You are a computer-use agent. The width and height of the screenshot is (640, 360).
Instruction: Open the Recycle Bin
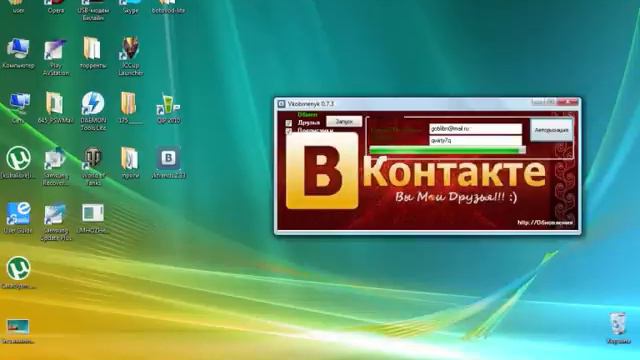(618, 329)
